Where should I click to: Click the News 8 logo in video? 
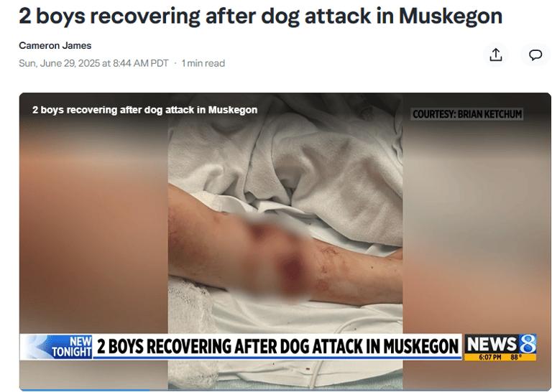tap(500, 344)
